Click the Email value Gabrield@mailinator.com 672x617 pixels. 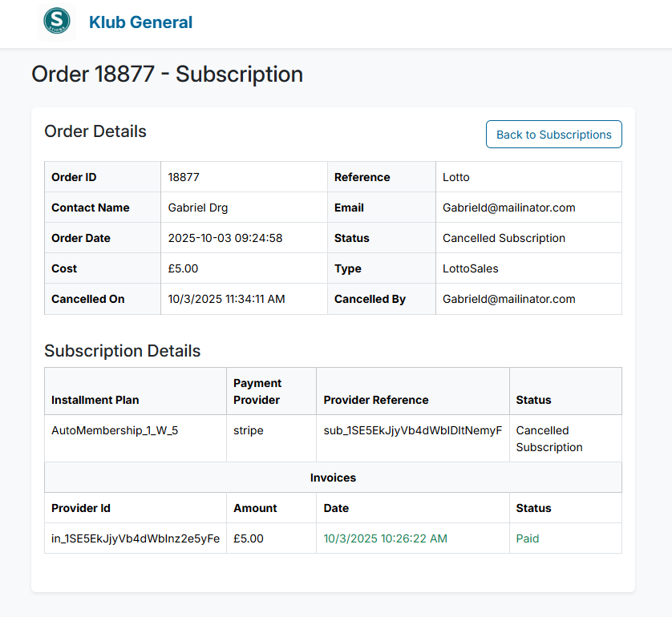508,207
